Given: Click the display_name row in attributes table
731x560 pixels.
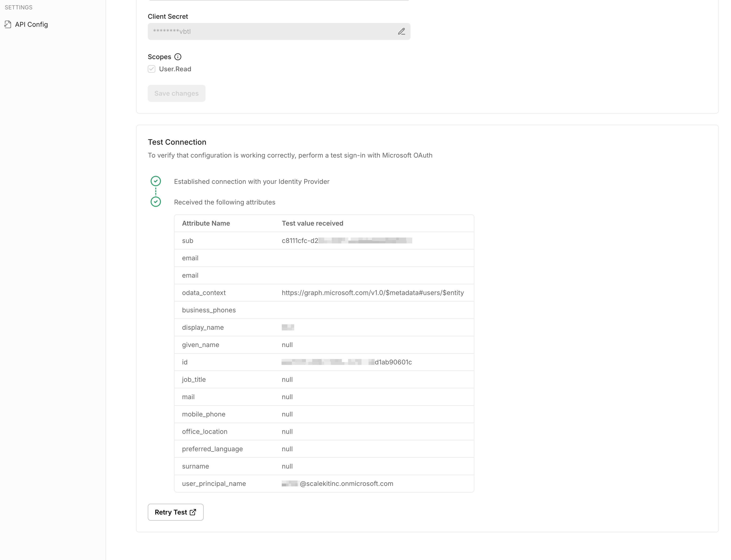Looking at the screenshot, I should pyautogui.click(x=203, y=327).
